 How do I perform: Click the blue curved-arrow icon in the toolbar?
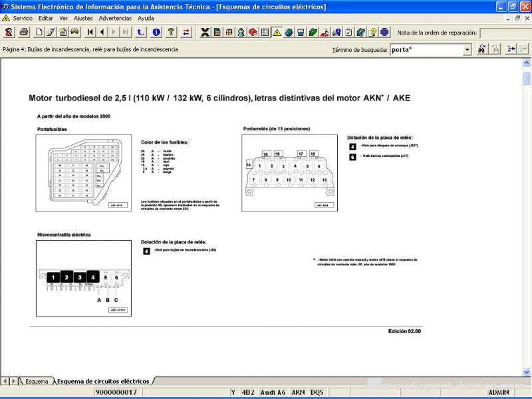(140, 32)
